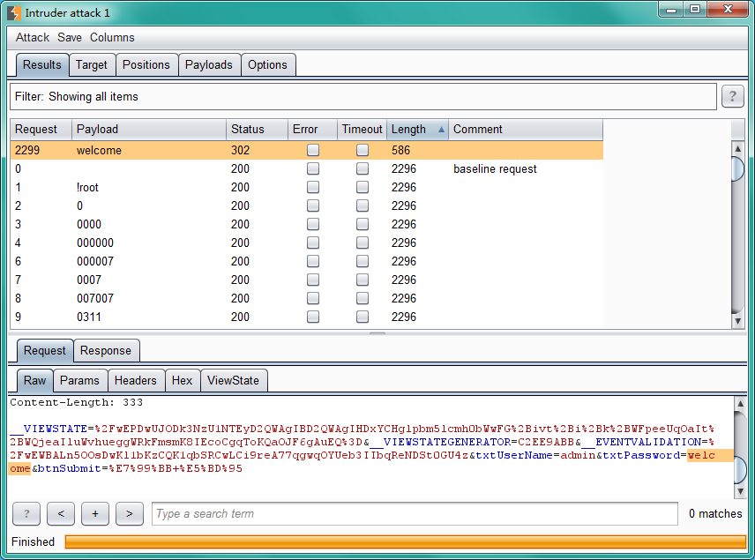
Task: Sort by the Request column header
Action: tap(41, 129)
